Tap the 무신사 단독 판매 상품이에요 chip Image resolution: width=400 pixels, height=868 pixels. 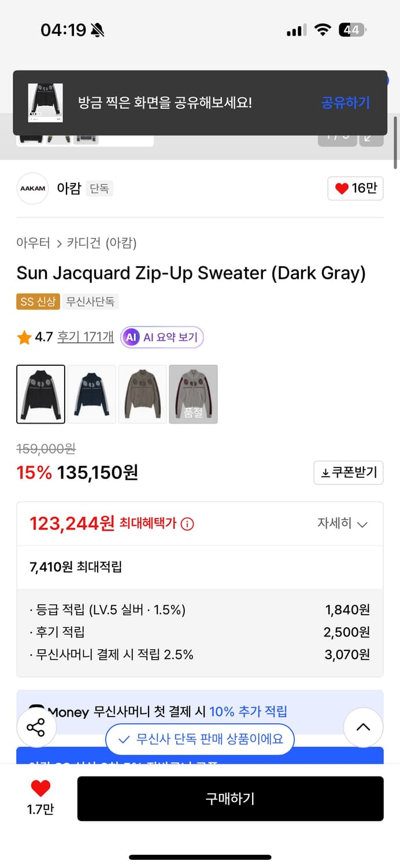point(201,739)
